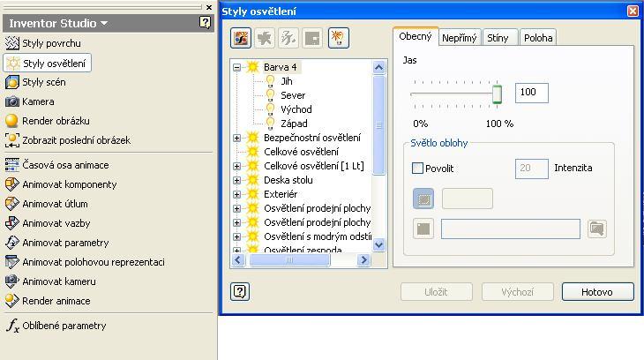This screenshot has width=644, height=360.
Task: Click Uložit save button
Action: pyautogui.click(x=436, y=292)
